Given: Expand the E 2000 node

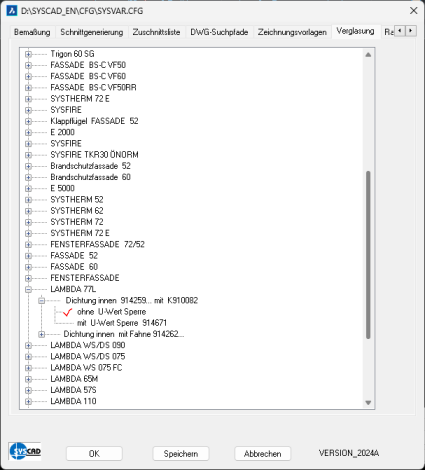Looking at the screenshot, I should (x=28, y=132).
